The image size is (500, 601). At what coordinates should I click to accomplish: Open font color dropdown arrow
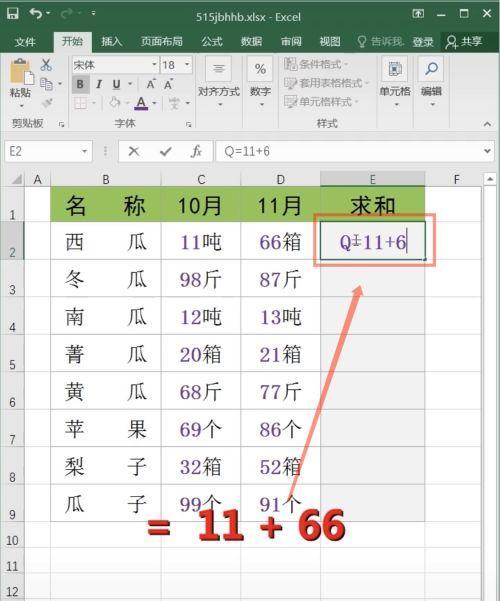point(154,103)
